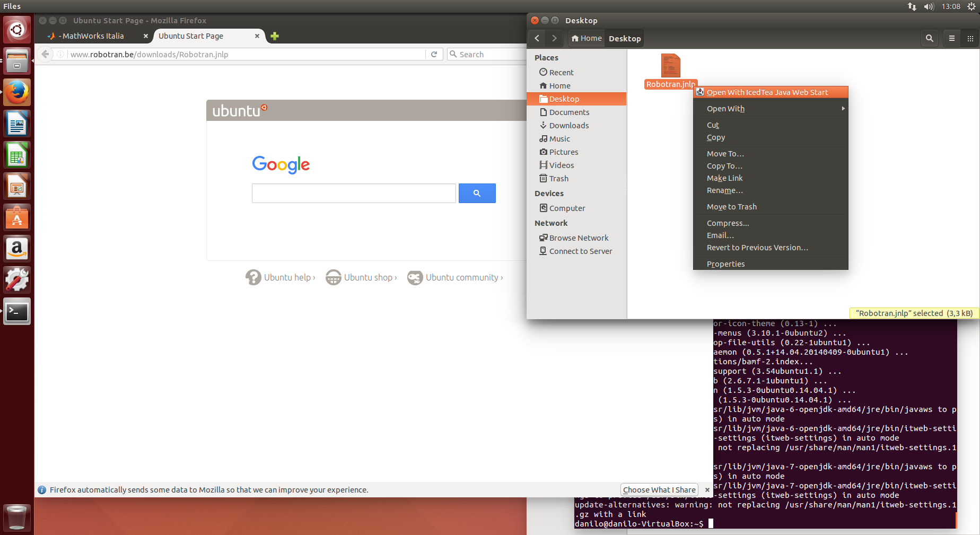
Task: Open Computer under Devices
Action: [x=576, y=208]
